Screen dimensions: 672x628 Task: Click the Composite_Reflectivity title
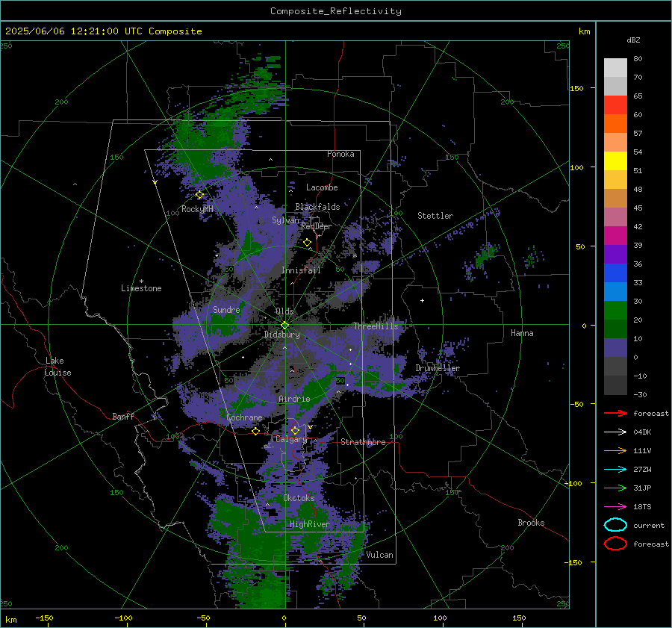(336, 11)
